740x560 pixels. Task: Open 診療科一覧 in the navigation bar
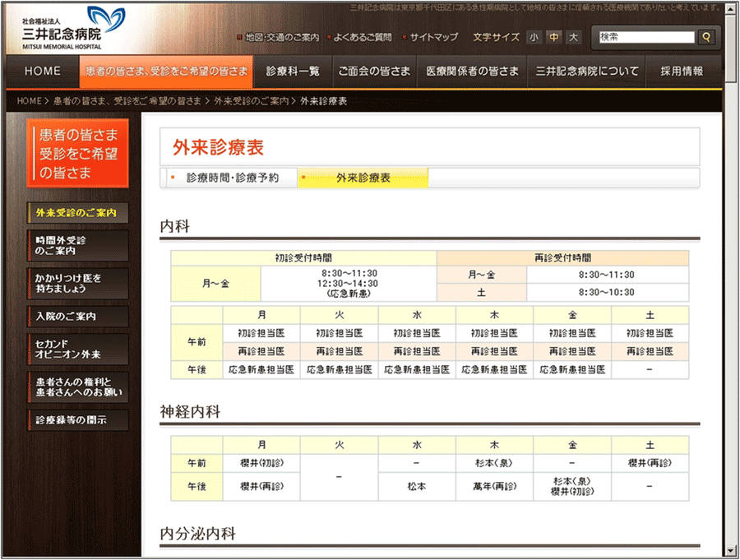point(293,72)
